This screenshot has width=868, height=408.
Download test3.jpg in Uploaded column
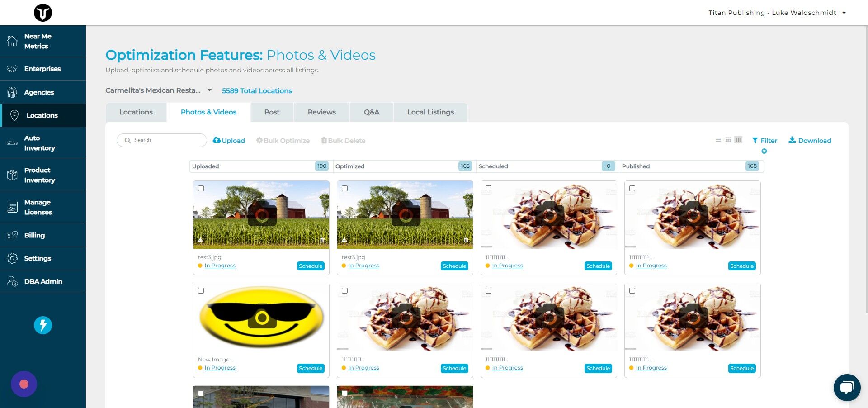click(x=201, y=240)
